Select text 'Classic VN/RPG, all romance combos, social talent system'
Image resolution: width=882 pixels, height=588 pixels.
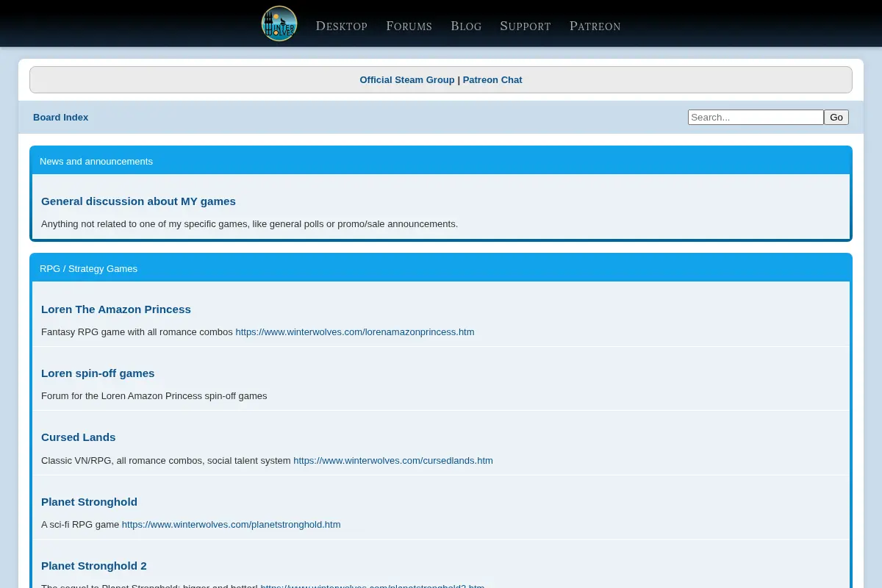[166, 461]
